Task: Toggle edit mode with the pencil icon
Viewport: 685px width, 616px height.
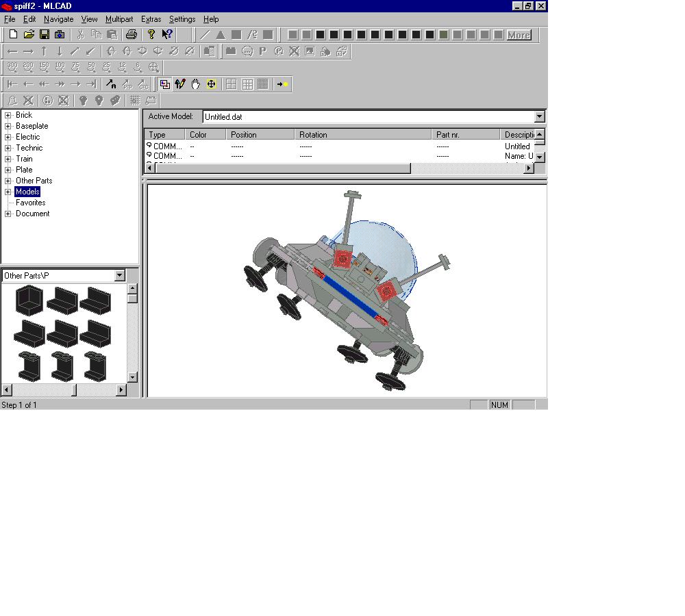Action: tap(180, 84)
